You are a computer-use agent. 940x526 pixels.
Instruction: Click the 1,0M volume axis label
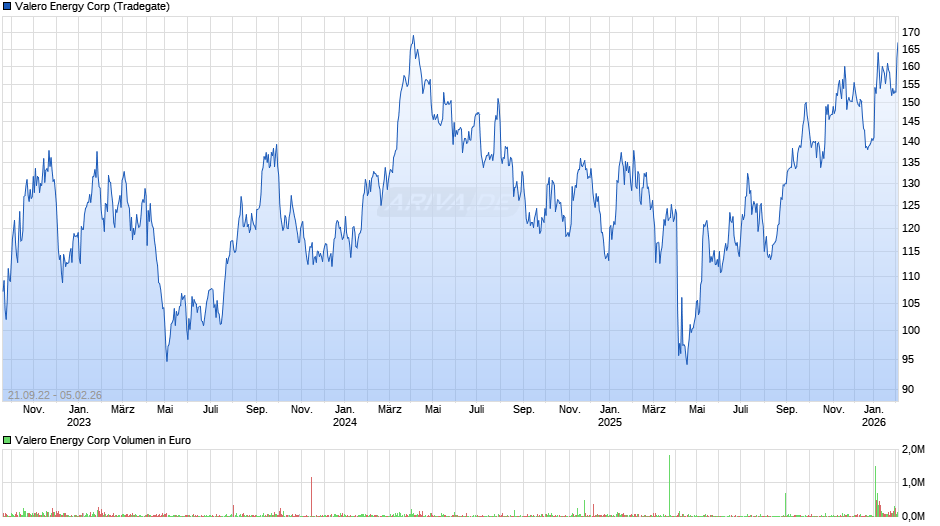click(x=913, y=483)
